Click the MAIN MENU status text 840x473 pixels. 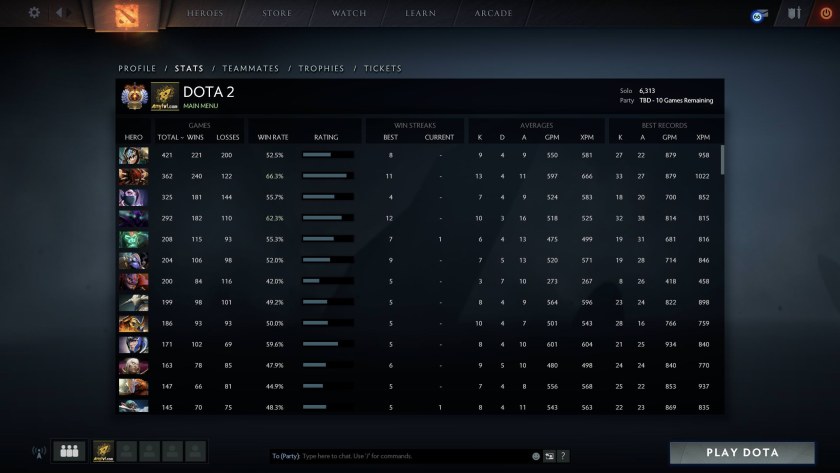coord(200,106)
